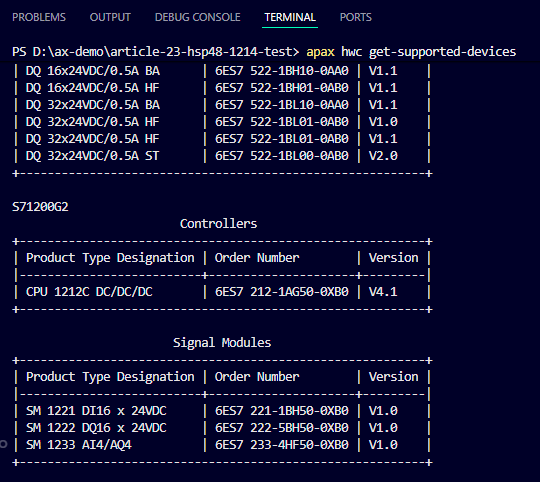Click the 'Signal Modules' table title

[222, 343]
